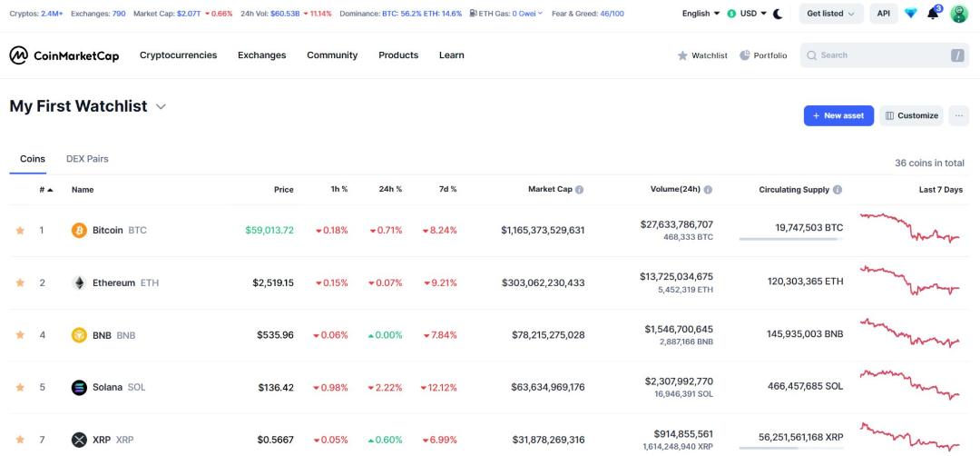Screen dimensions: 980x456
Task: Switch to the Coins tab
Action: pyautogui.click(x=33, y=159)
